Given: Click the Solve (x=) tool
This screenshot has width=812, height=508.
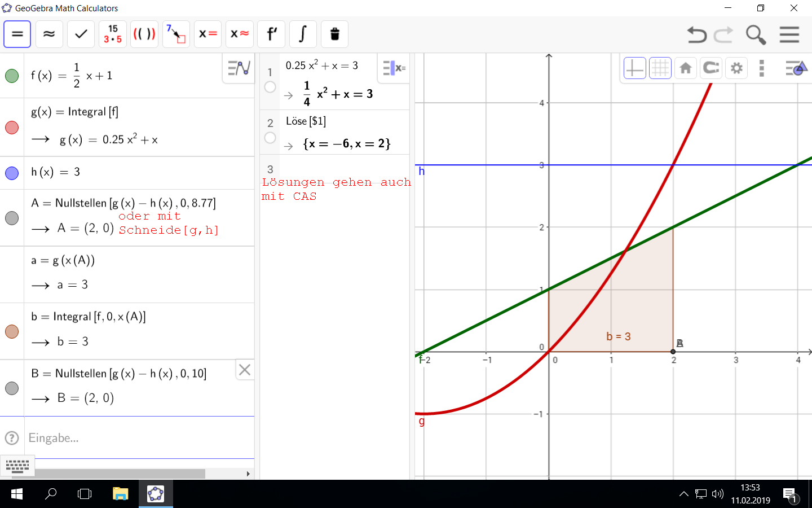Looking at the screenshot, I should 208,34.
